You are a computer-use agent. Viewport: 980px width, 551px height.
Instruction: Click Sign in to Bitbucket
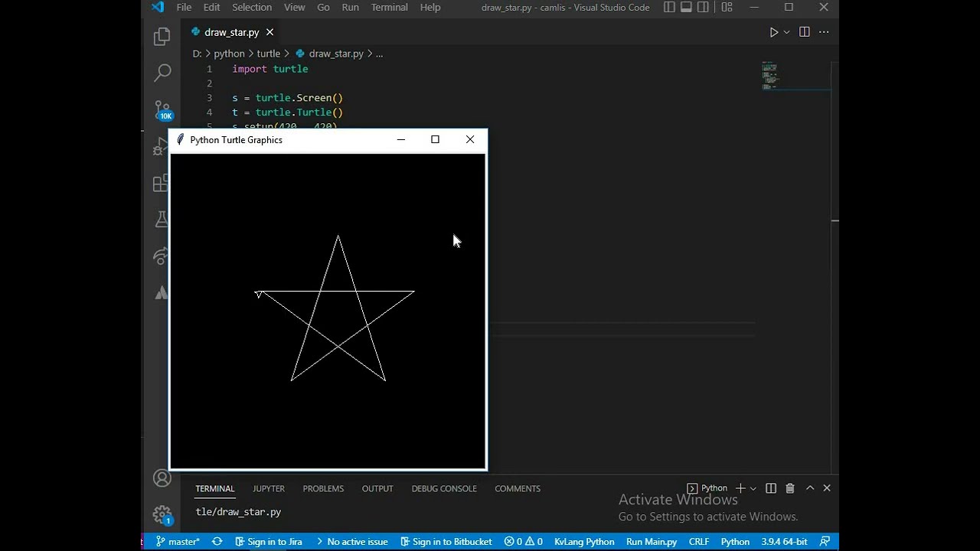click(446, 542)
